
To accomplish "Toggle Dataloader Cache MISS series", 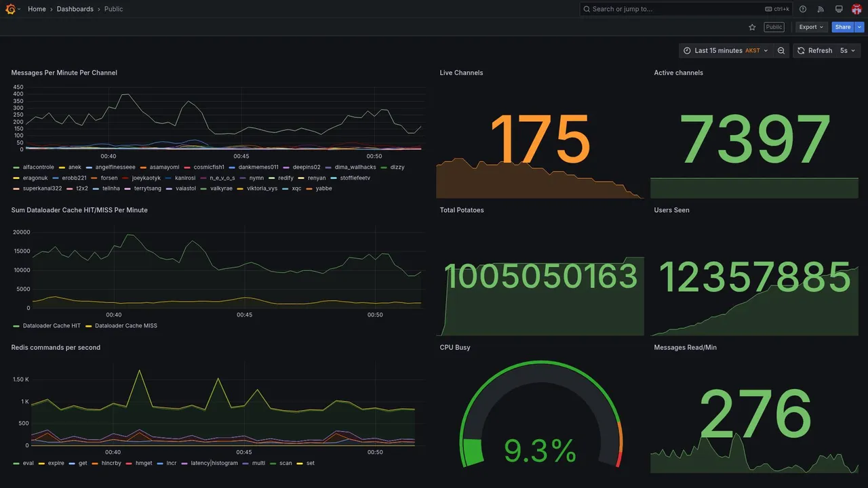I will pos(126,325).
